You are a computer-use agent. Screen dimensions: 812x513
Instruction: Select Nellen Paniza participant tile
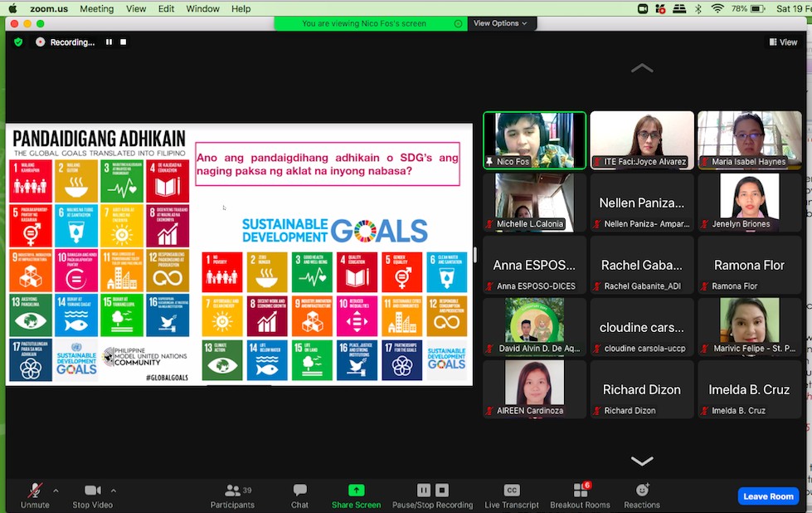[x=642, y=203]
